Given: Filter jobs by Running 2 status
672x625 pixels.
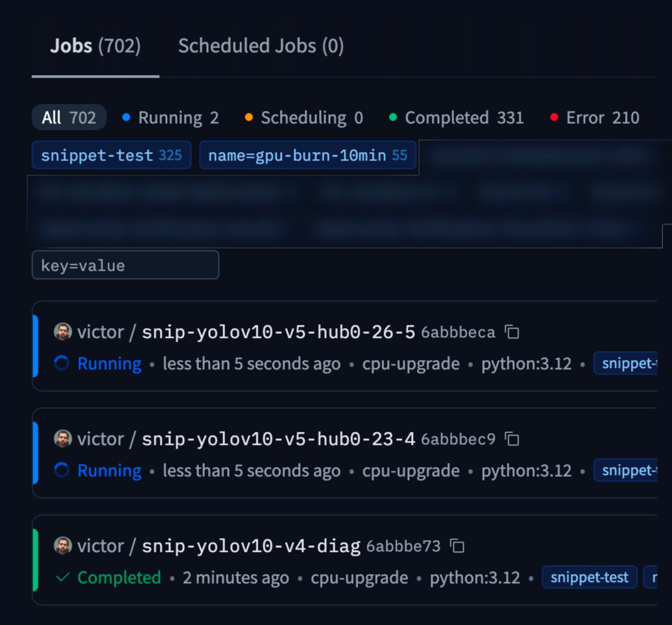Looking at the screenshot, I should (170, 118).
